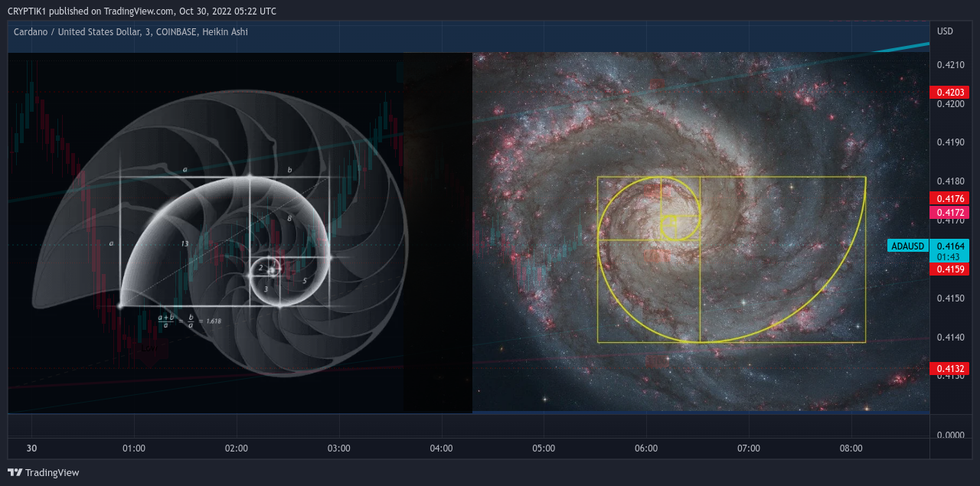Screen dimensions: 980x486
Task: Click the pink 0.4172 price label
Action: tap(949, 212)
